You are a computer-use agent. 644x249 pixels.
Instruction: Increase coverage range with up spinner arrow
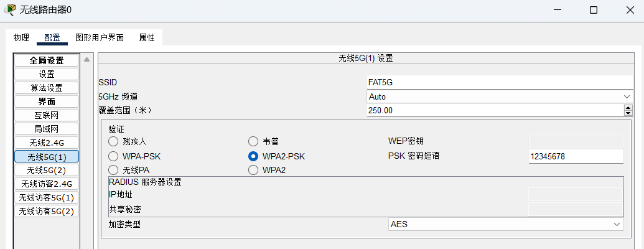coord(628,108)
